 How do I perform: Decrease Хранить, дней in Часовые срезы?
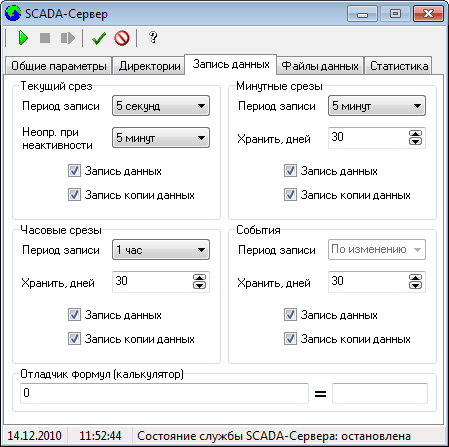click(x=199, y=285)
